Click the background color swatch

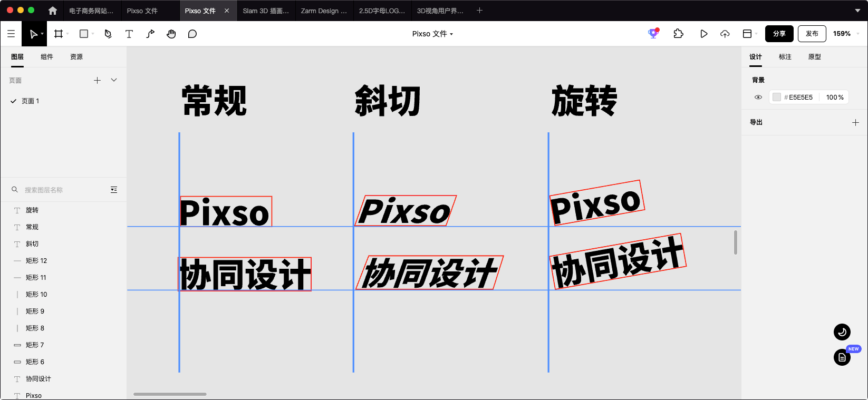[777, 97]
